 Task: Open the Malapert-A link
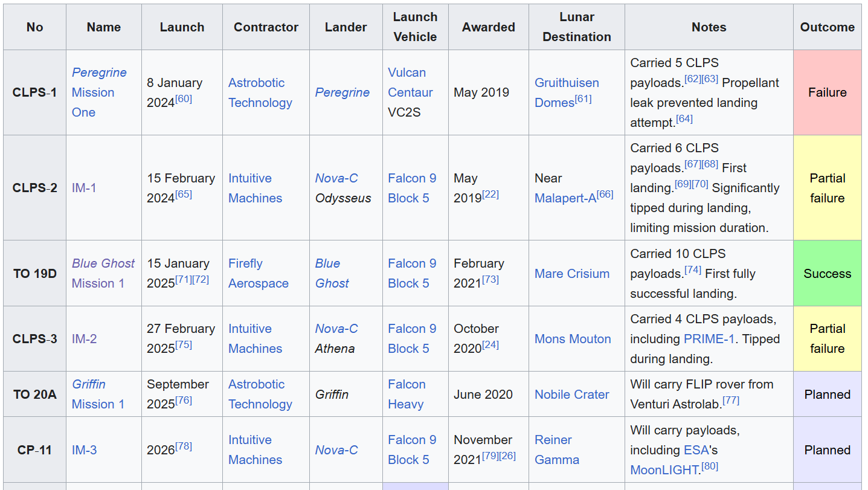coord(565,198)
